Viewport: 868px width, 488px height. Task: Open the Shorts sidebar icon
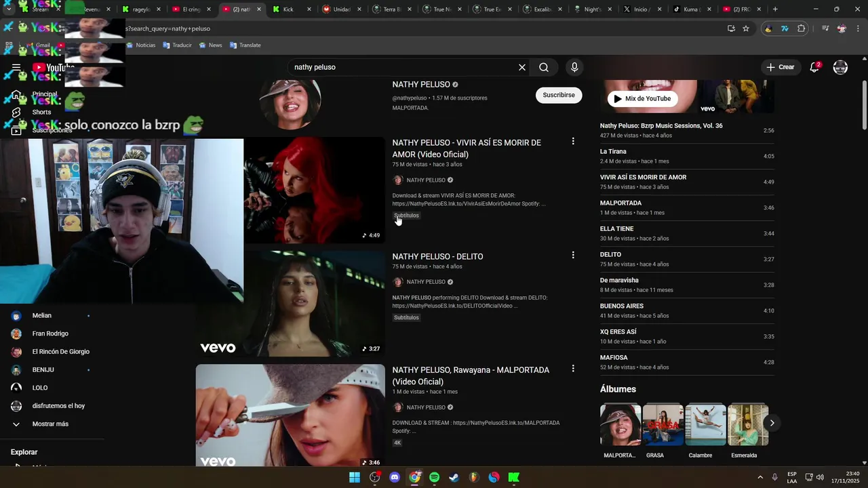(x=16, y=112)
